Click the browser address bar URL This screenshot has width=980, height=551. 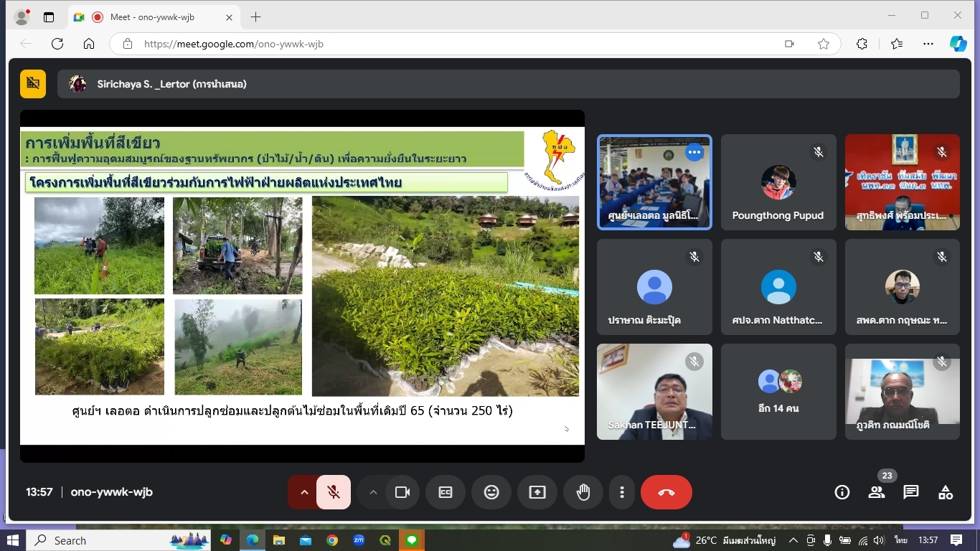point(234,44)
